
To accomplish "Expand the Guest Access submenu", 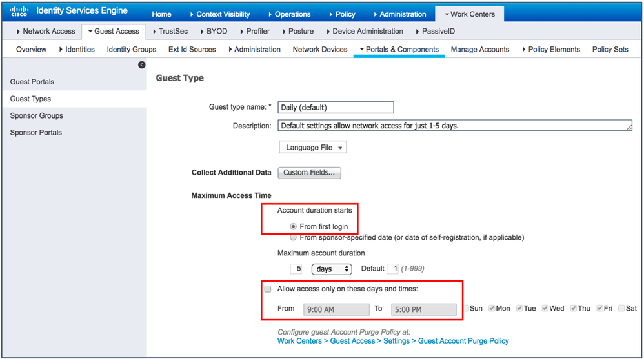I will point(114,31).
